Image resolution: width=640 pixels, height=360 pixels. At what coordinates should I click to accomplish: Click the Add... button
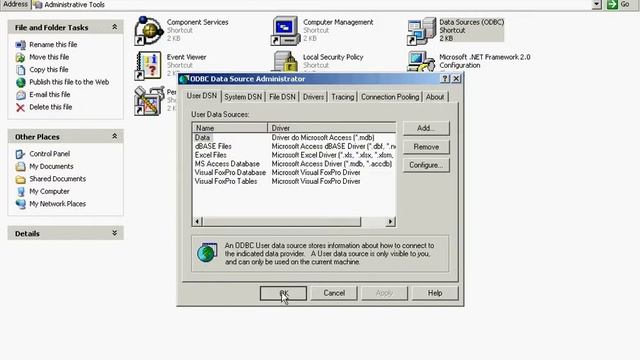tap(426, 128)
